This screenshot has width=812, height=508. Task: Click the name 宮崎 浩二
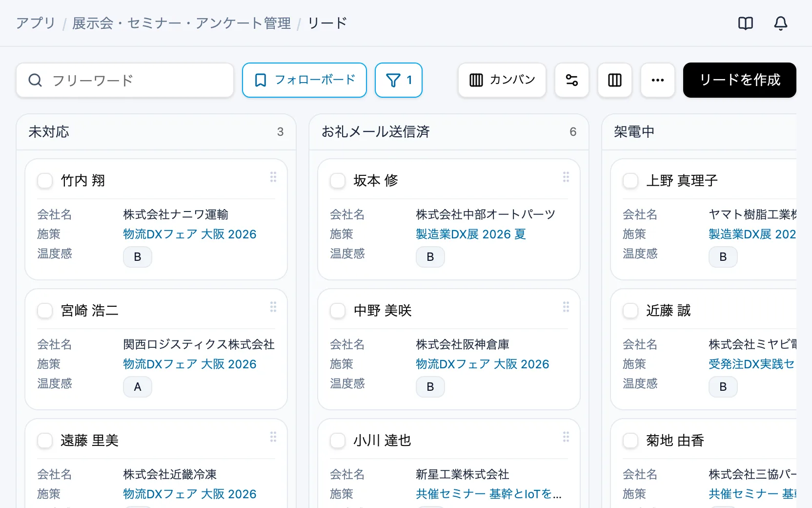click(90, 311)
